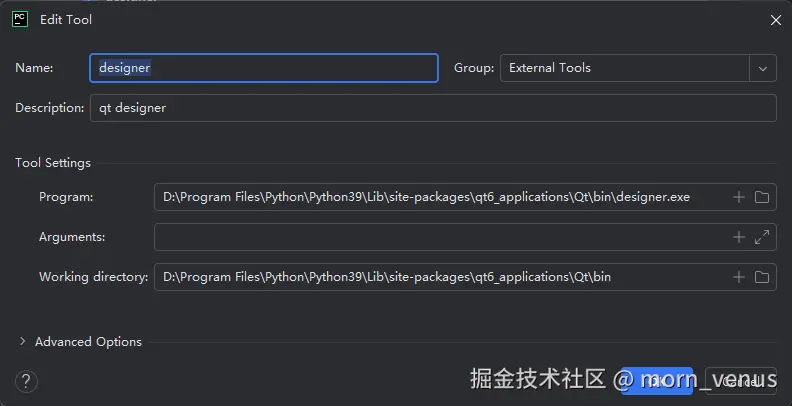The height and width of the screenshot is (406, 792).
Task: Click insert macro plus in Working directory
Action: 739,277
